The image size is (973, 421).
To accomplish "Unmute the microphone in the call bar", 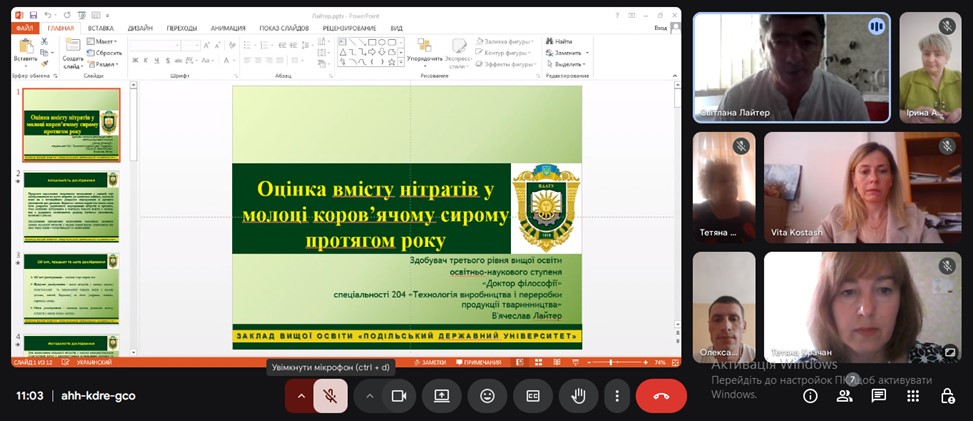I will coord(330,395).
